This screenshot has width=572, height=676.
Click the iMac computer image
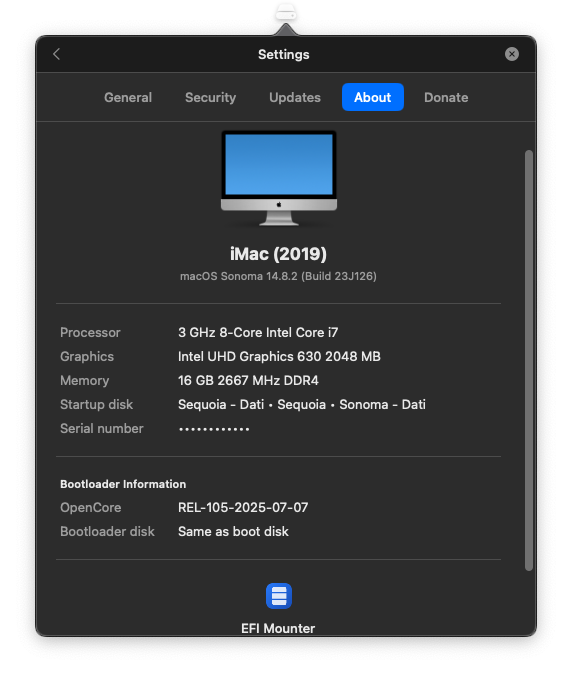point(279,178)
